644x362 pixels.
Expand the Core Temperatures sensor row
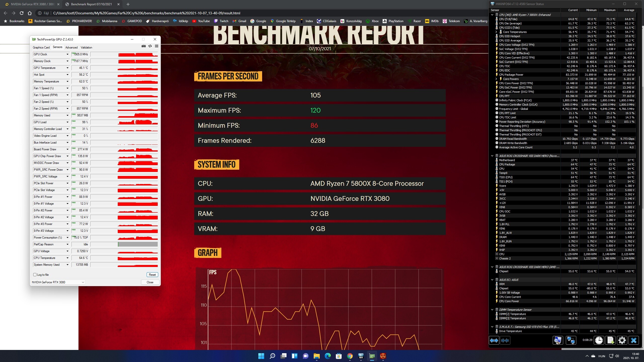(496, 32)
